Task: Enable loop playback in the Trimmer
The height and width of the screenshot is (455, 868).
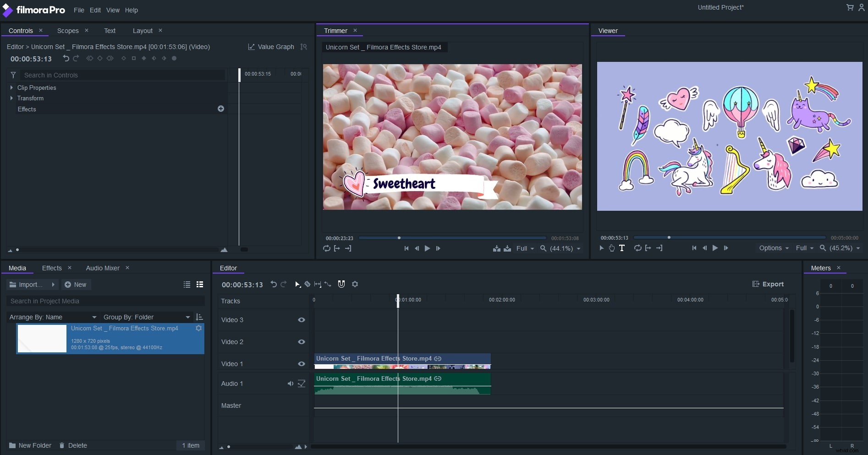Action: [326, 248]
